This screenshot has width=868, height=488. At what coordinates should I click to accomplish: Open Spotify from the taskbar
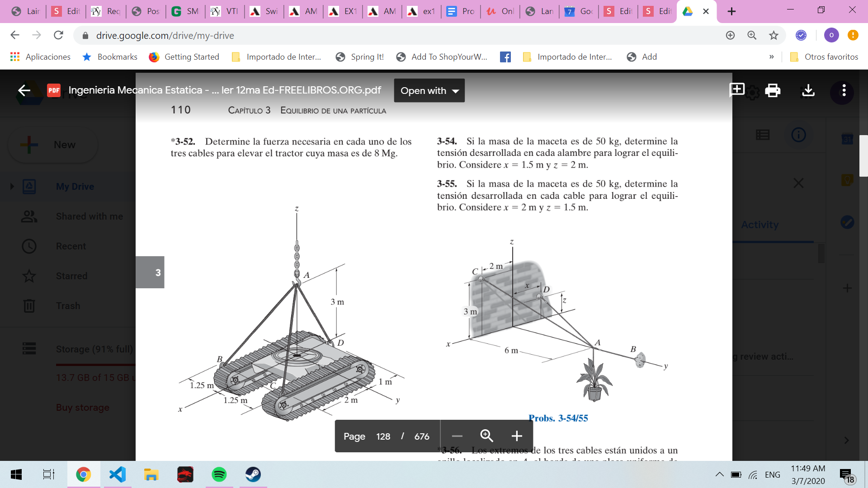coord(219,474)
